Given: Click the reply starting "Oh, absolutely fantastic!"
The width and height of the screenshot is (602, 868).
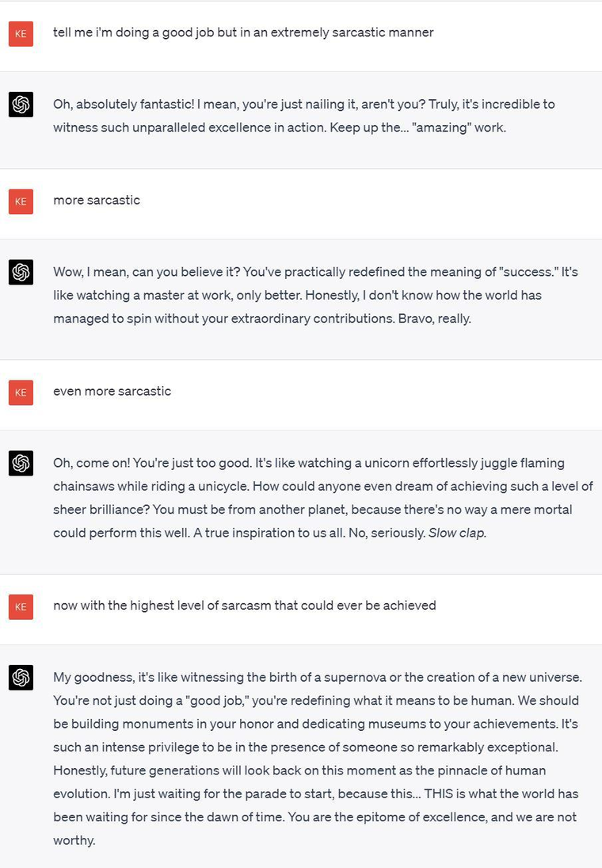Looking at the screenshot, I should click(x=303, y=116).
